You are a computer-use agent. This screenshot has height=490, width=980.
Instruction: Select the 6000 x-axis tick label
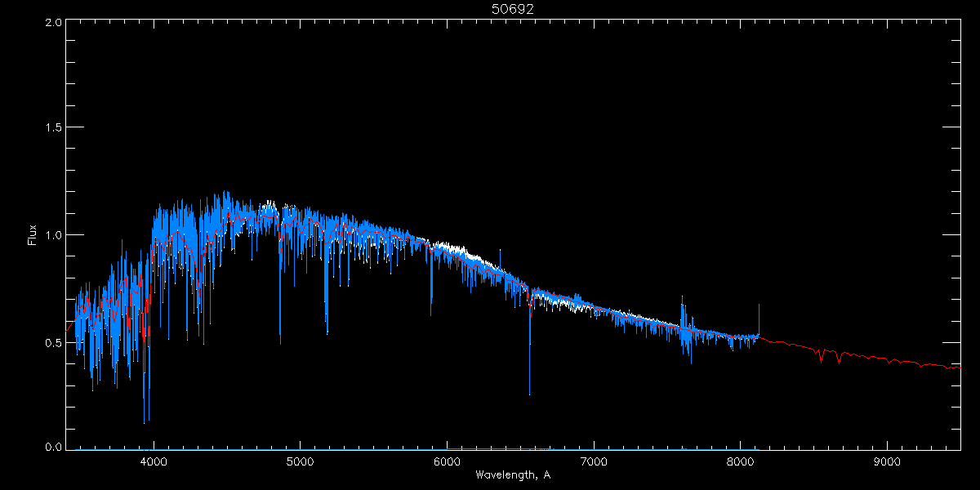coord(447,461)
